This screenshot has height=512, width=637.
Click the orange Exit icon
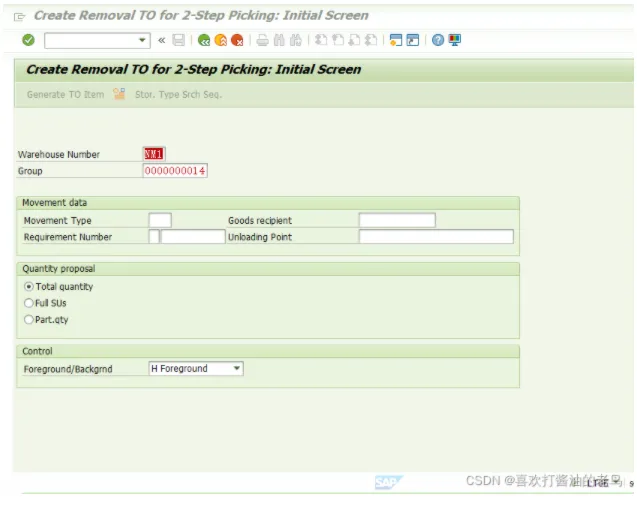click(x=221, y=40)
